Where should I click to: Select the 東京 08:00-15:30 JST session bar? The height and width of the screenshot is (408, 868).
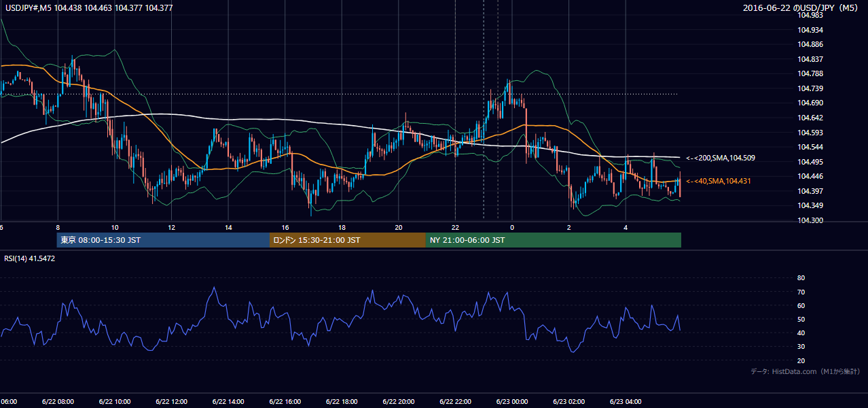163,240
